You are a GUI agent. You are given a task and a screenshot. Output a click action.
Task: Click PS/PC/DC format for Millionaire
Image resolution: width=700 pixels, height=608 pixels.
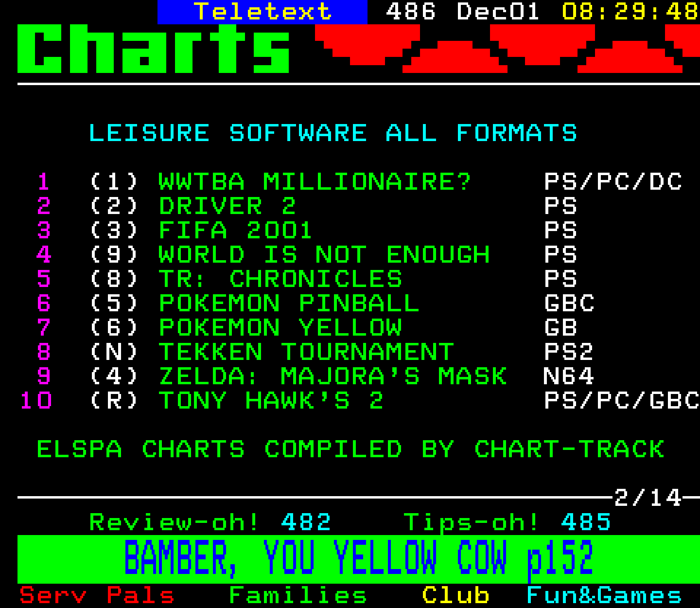613,182
